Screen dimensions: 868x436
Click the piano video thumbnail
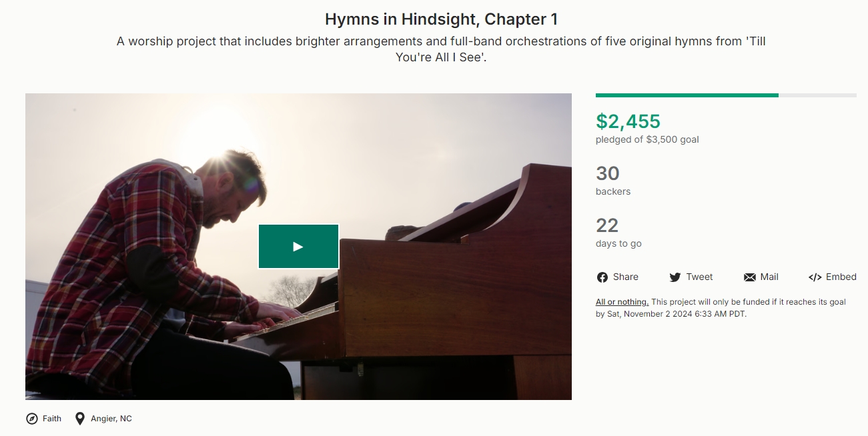298,246
